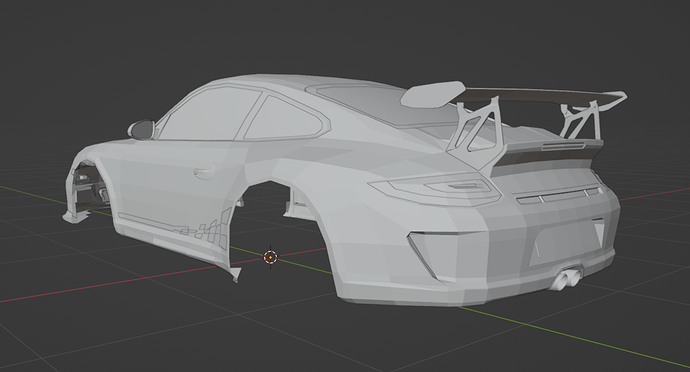Click the dual exhaust tips
The height and width of the screenshot is (372, 690).
[x=566, y=280]
